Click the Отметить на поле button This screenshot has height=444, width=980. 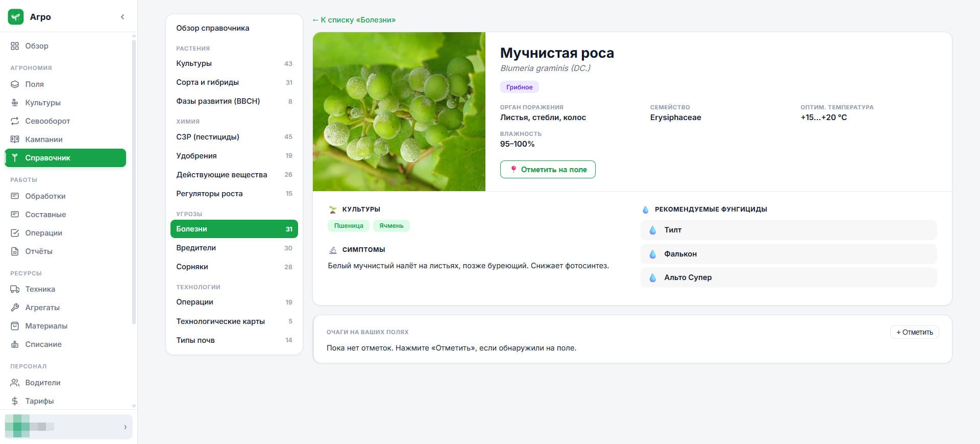548,170
